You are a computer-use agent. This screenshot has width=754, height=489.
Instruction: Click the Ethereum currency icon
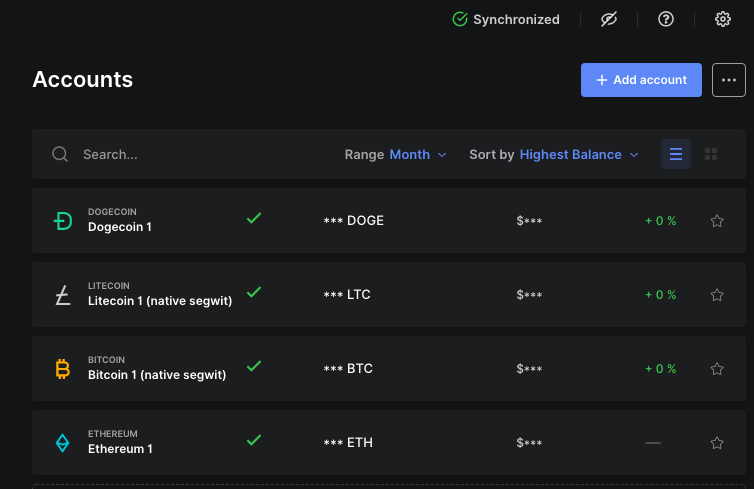(63, 443)
